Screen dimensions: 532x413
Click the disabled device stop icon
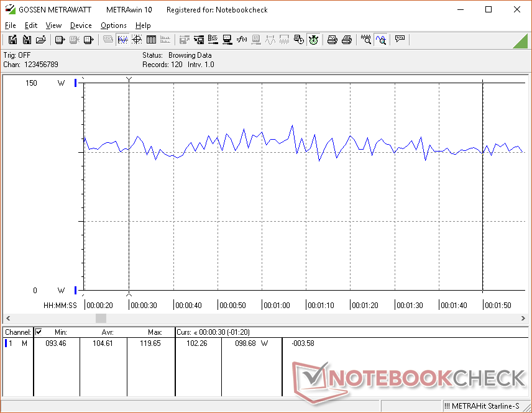tap(75, 40)
